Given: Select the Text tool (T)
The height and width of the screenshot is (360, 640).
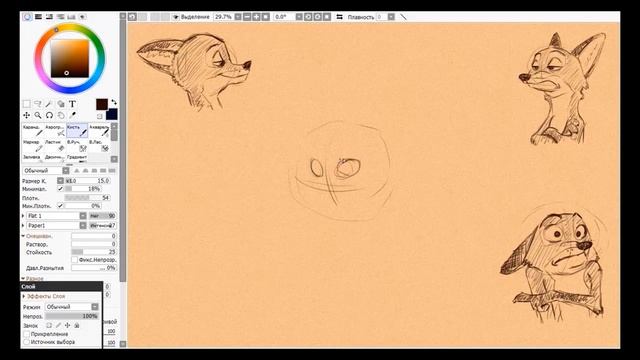Looking at the screenshot, I should point(72,104).
